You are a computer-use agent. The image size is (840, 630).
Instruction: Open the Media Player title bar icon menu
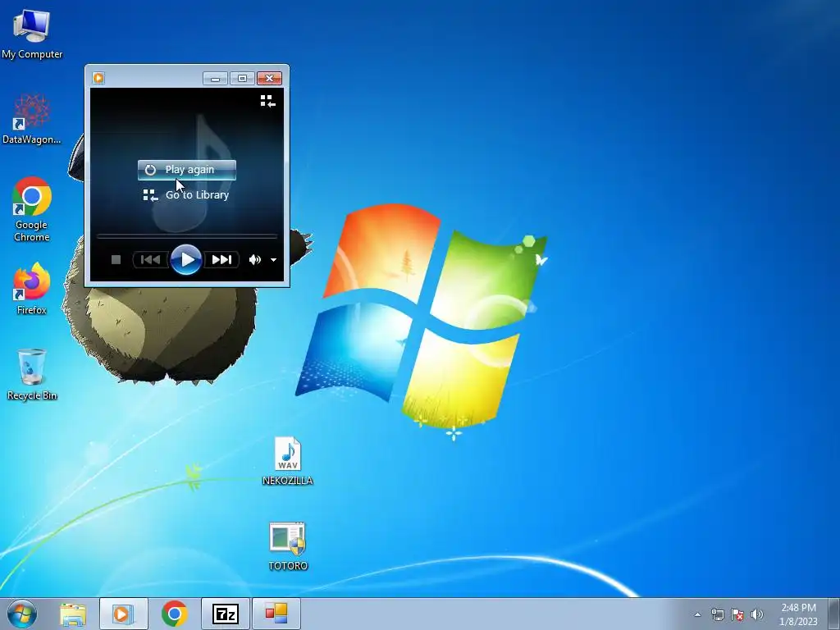pos(98,78)
